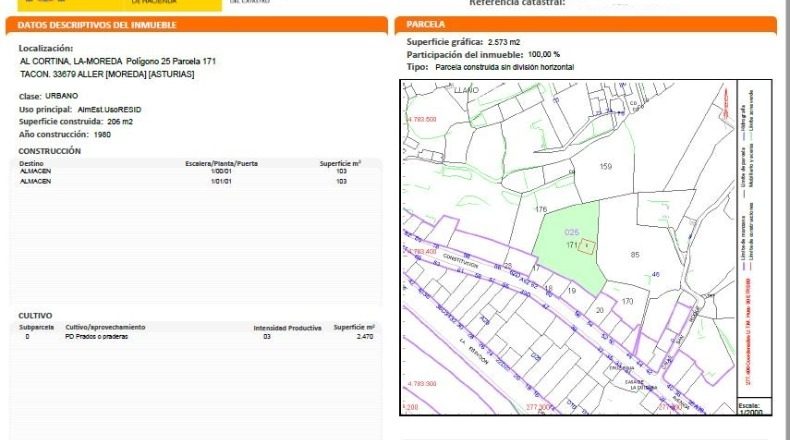Select ALMACEN in the 1/01/01 row
This screenshot has width=790, height=440.
[35, 181]
